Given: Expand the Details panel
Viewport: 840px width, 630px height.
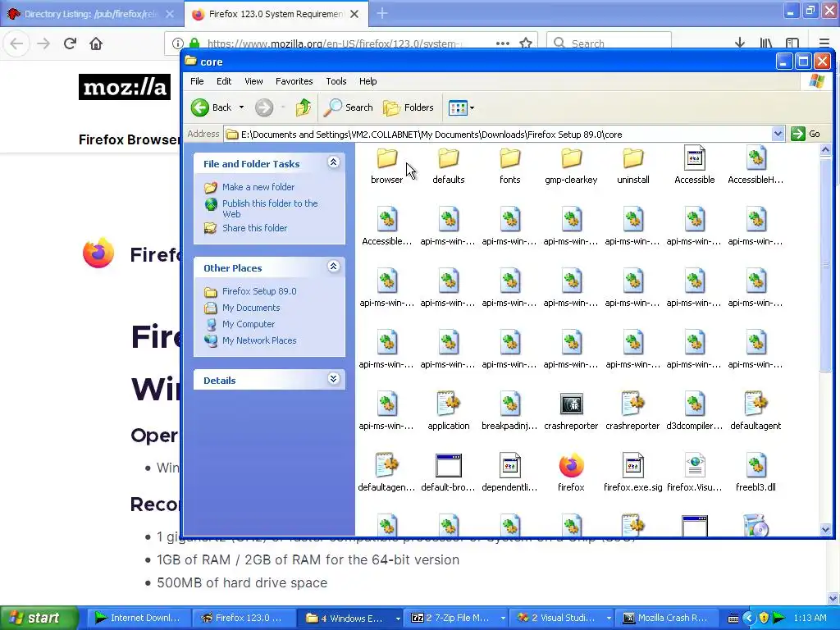Looking at the screenshot, I should (x=333, y=379).
